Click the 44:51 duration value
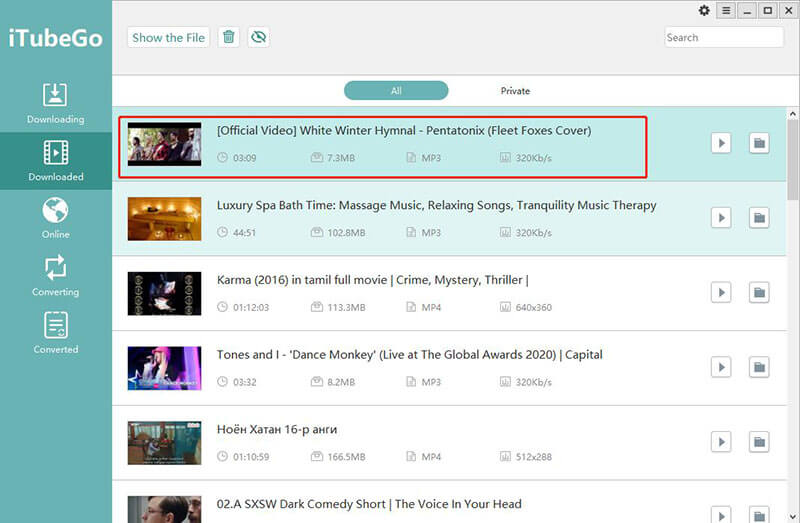This screenshot has height=523, width=800. 244,233
